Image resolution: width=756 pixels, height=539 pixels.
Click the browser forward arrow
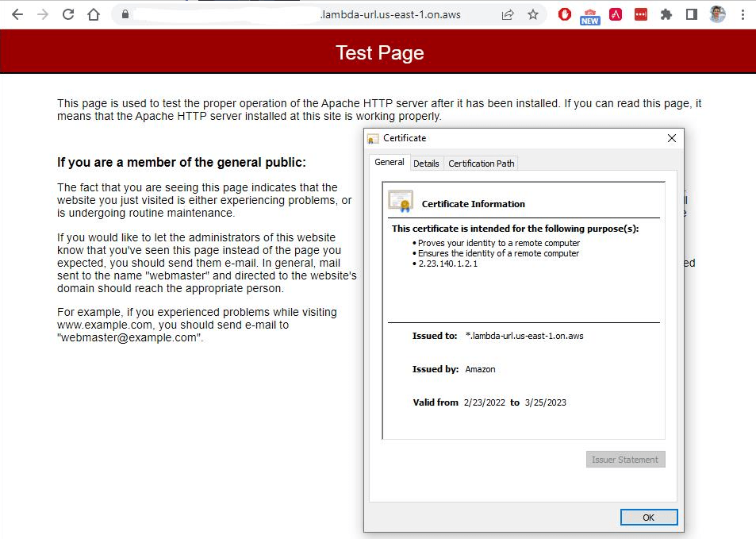(43, 14)
